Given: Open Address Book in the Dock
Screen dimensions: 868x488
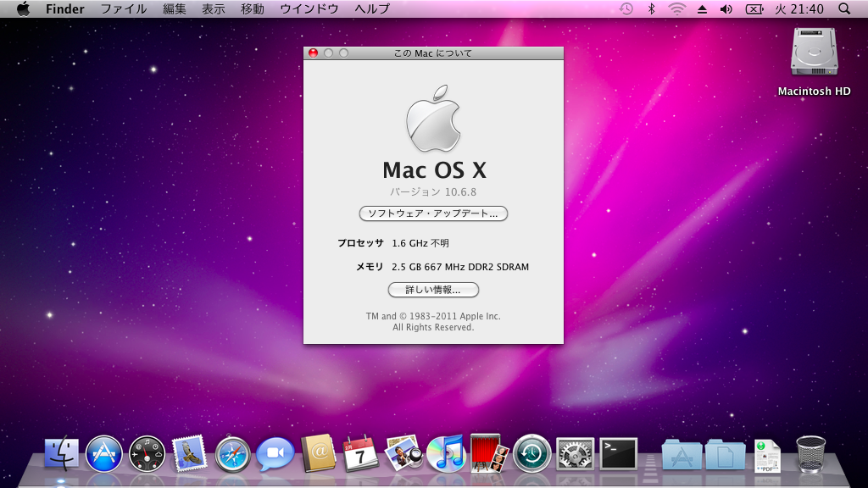Looking at the screenshot, I should pos(319,454).
